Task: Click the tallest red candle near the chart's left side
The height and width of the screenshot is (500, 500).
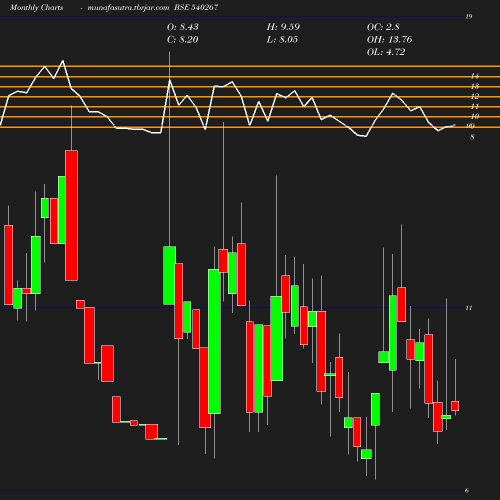Action: tap(71, 215)
